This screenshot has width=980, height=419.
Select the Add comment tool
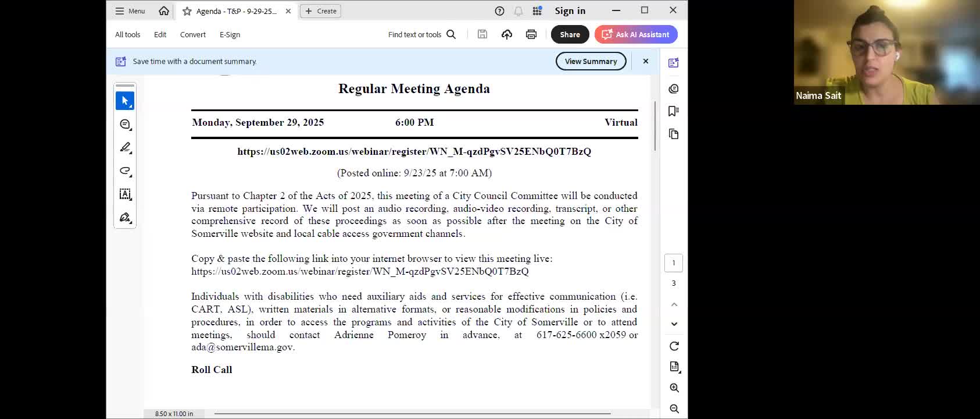[125, 124]
